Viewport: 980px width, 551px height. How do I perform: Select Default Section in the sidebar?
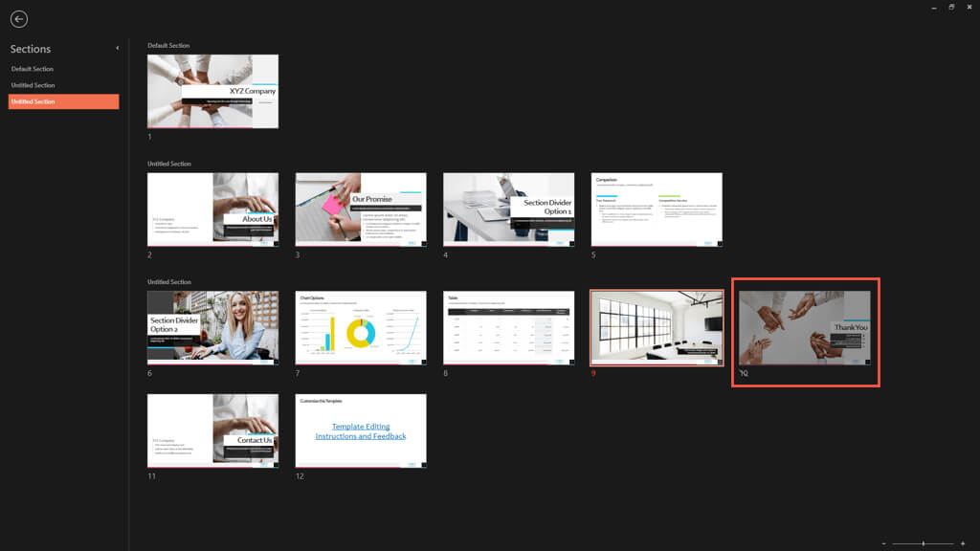(x=32, y=68)
